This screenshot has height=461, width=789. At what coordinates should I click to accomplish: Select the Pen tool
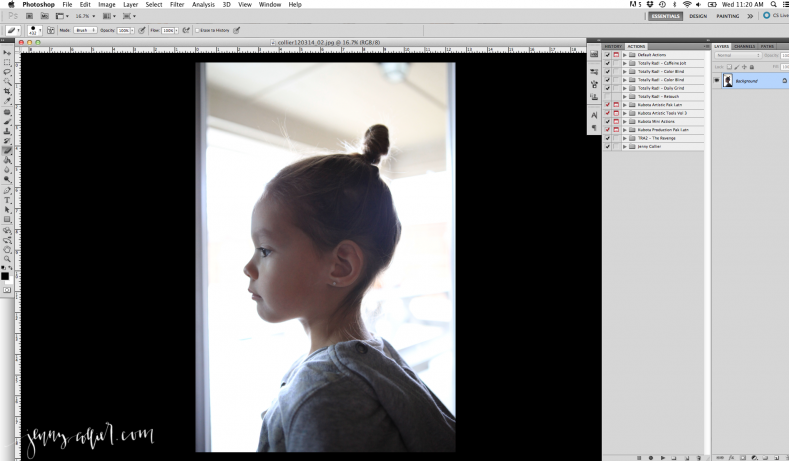coord(7,190)
